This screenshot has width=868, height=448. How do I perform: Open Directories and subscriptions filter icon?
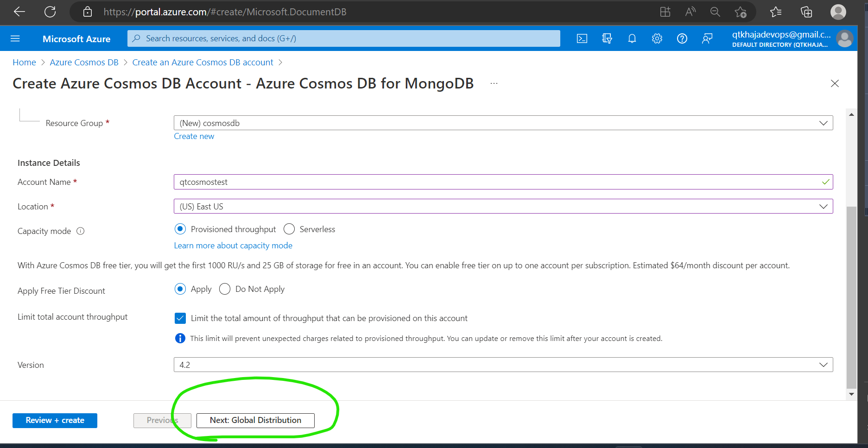pos(607,38)
